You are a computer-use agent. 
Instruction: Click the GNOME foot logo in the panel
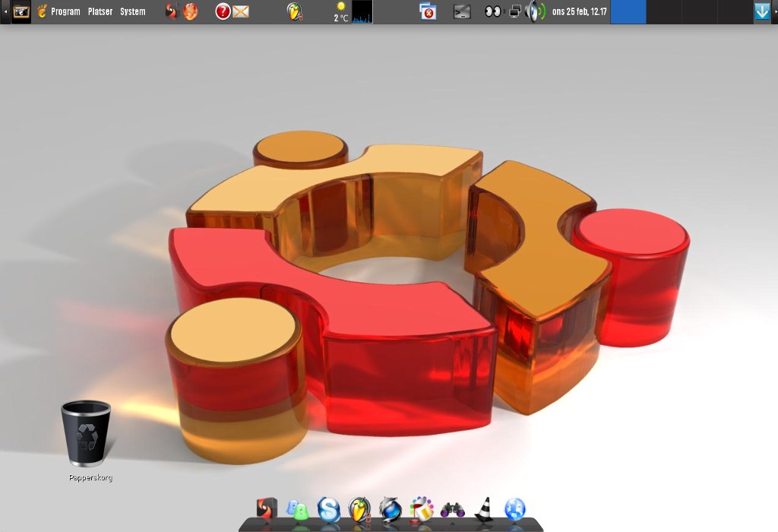coord(43,11)
